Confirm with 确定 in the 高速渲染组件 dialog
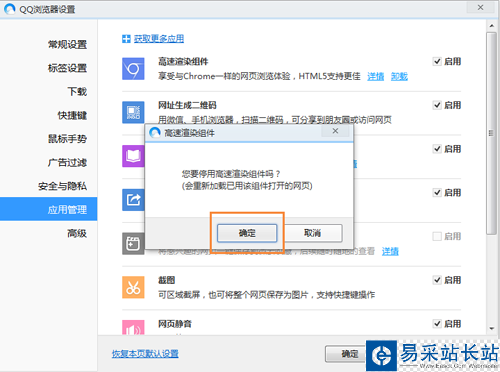This screenshot has width=500, height=372. (247, 233)
